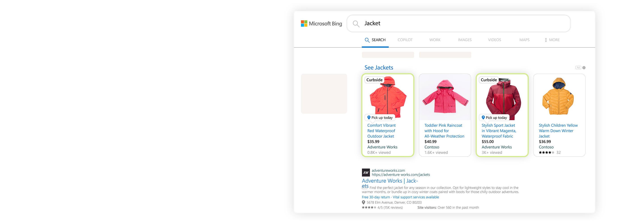The height and width of the screenshot is (224, 644).
Task: Click Curbside badge on red jacket card
Action: 374,80
